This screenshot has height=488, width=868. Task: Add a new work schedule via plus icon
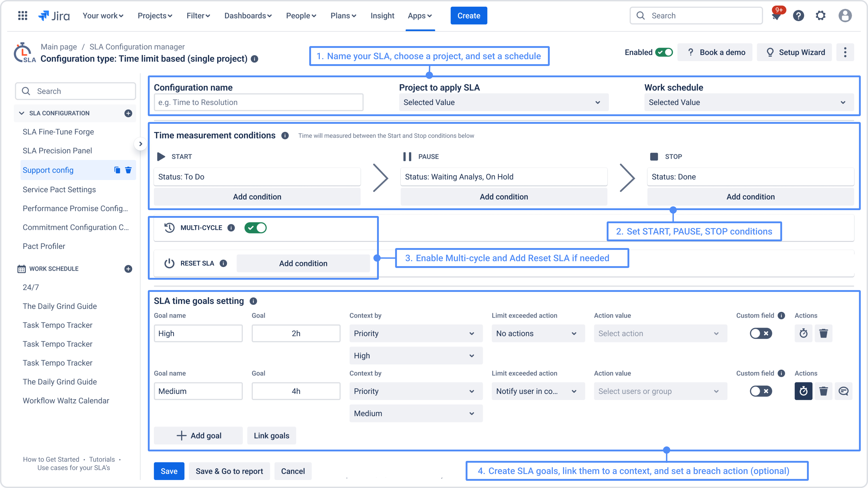coord(128,269)
